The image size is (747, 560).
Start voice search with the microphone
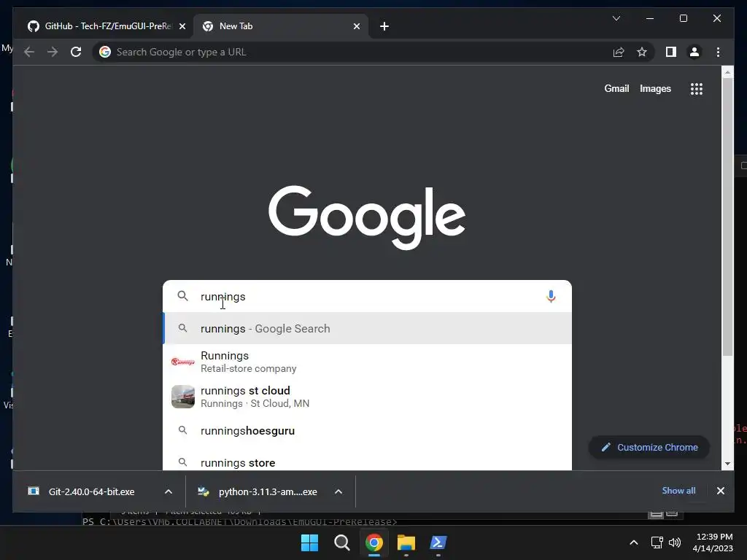(551, 296)
